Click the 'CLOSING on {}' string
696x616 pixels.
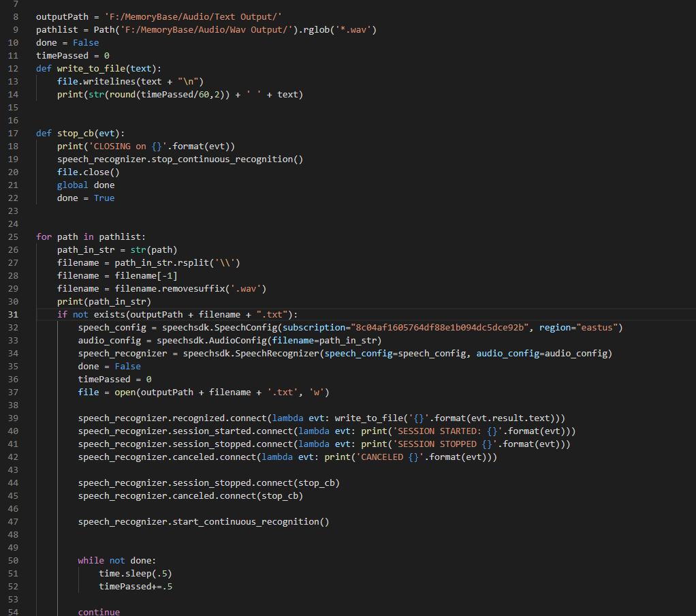pyautogui.click(x=128, y=146)
